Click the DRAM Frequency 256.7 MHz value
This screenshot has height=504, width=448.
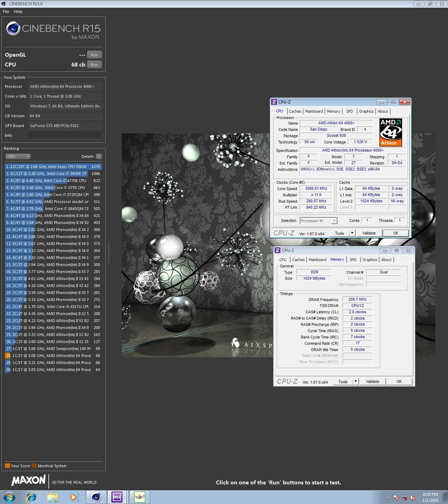tap(357, 299)
